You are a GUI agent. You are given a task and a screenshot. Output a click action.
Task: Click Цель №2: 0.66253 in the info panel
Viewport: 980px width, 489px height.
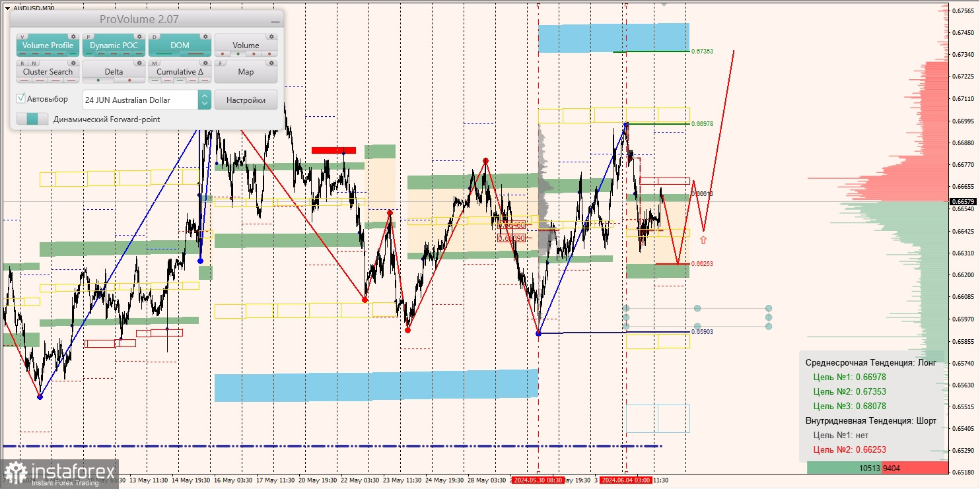coord(849,449)
